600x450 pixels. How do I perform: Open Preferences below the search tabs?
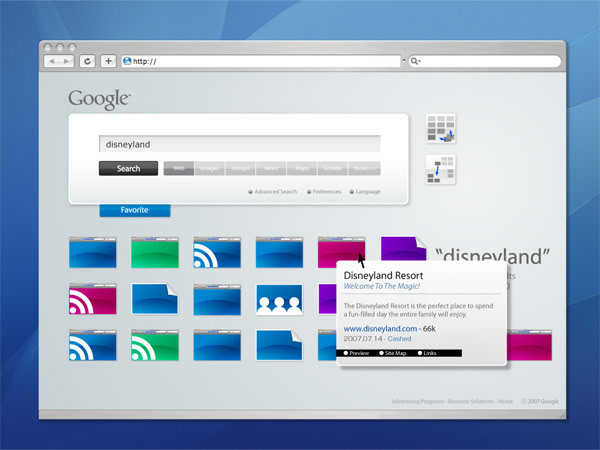pyautogui.click(x=324, y=192)
